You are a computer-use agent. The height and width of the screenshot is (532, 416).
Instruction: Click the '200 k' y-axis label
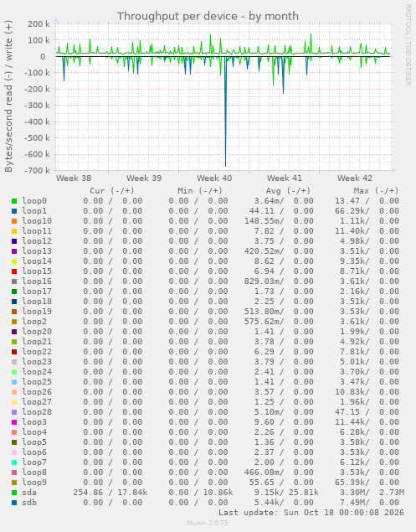pos(39,23)
